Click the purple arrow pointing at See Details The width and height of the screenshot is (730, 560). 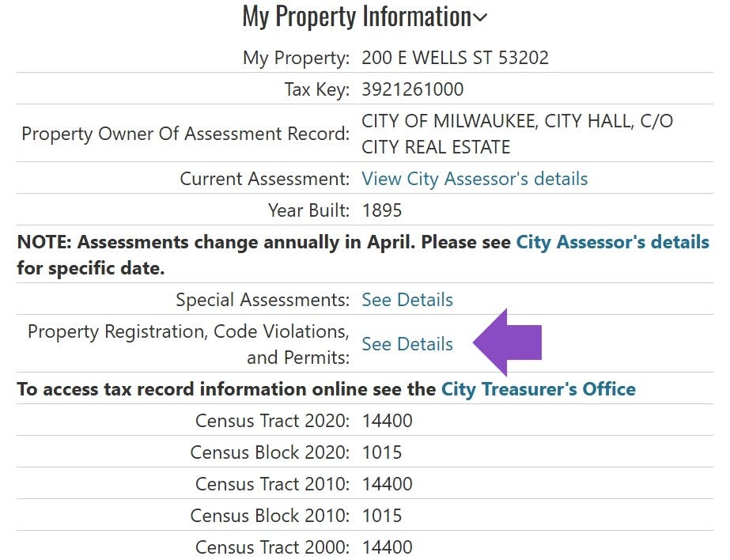coord(507,342)
